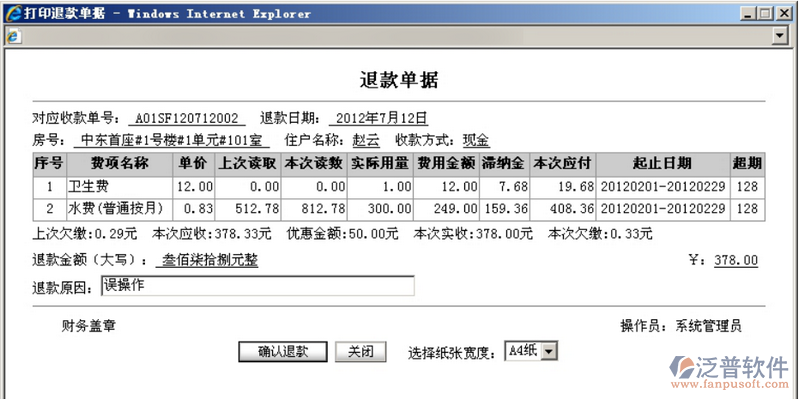Click the 本次读数 column header
Viewport: 799px width, 400px height.
pyautogui.click(x=314, y=164)
